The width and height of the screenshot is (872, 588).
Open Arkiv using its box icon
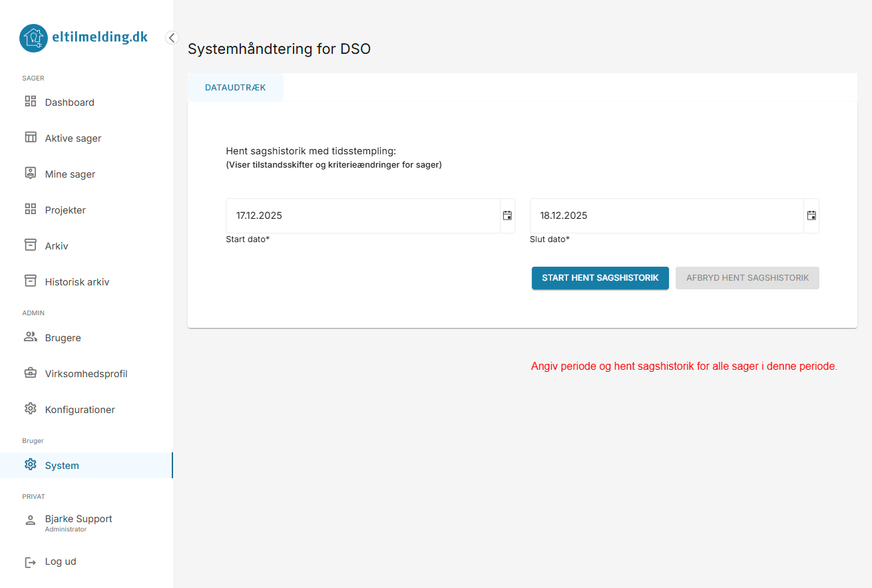31,245
